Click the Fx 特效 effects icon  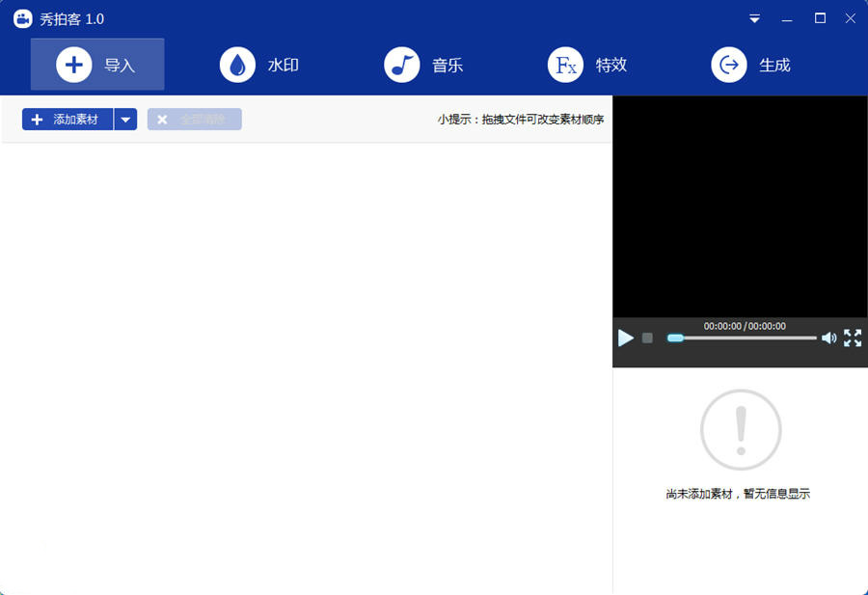click(x=566, y=65)
